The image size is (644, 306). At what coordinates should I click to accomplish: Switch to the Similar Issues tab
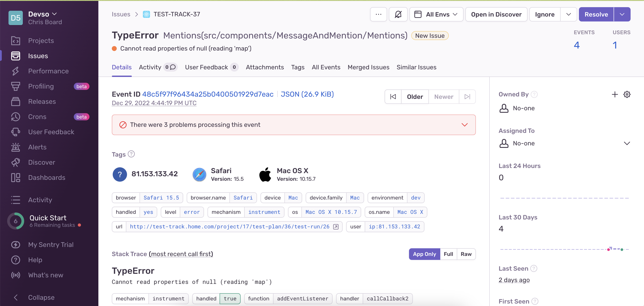[416, 67]
